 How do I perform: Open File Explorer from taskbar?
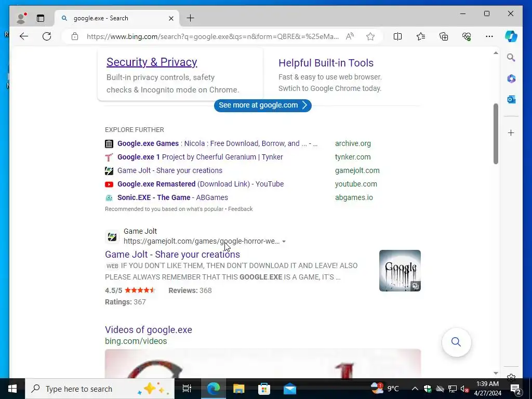[x=239, y=389]
